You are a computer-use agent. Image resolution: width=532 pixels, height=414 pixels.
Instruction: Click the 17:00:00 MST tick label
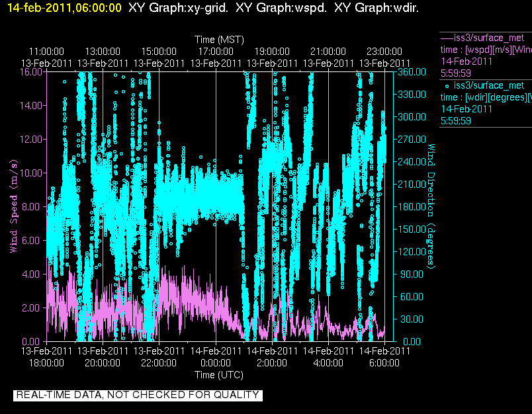tap(216, 52)
